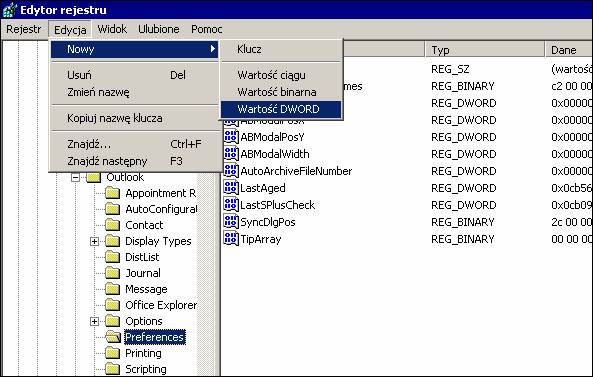The image size is (593, 377).
Task: Select the ABModalWidth value icon
Action: [231, 154]
